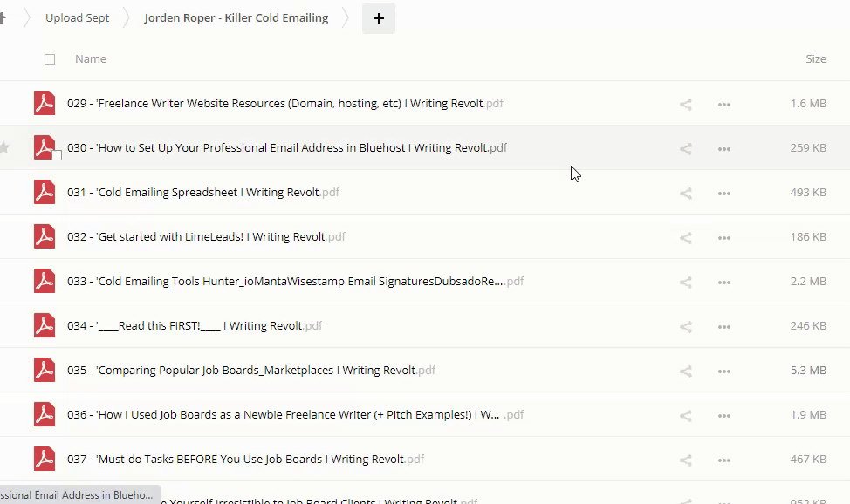Sort files by Size column
Screen dimensions: 850x504
(x=815, y=59)
